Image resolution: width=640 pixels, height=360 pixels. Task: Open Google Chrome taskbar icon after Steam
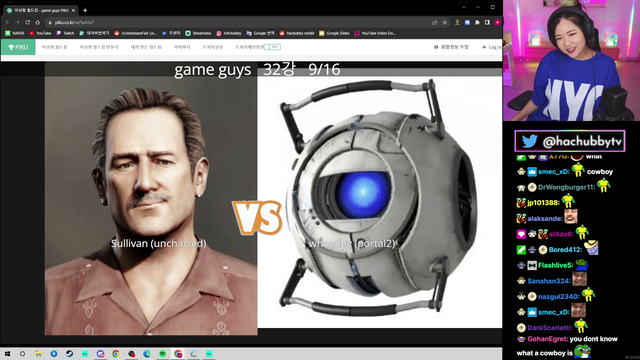tap(116, 354)
